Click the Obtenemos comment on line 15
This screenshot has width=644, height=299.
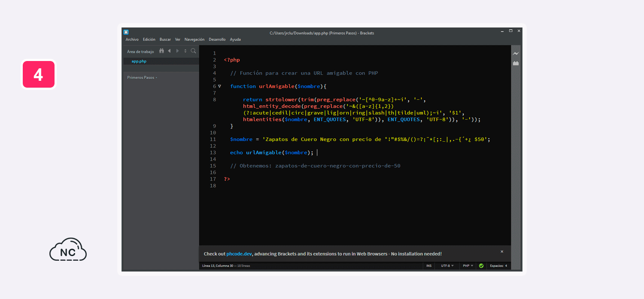coord(315,166)
